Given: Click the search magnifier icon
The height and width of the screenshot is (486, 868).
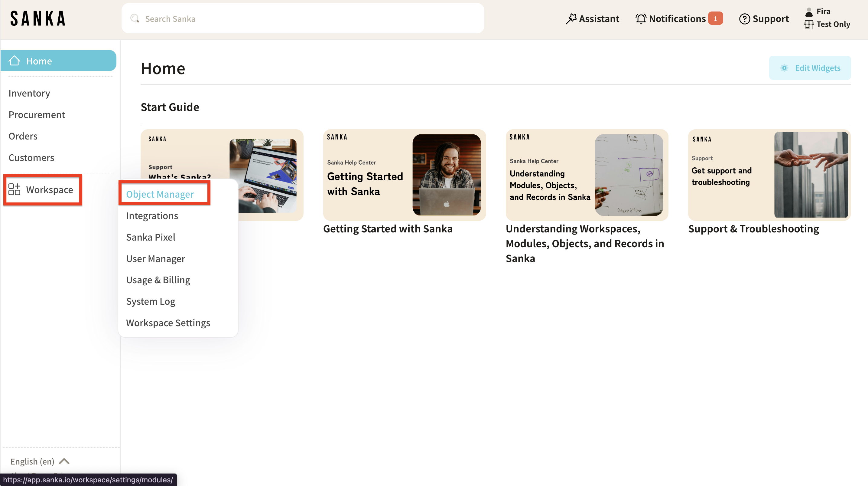Looking at the screenshot, I should coord(135,18).
